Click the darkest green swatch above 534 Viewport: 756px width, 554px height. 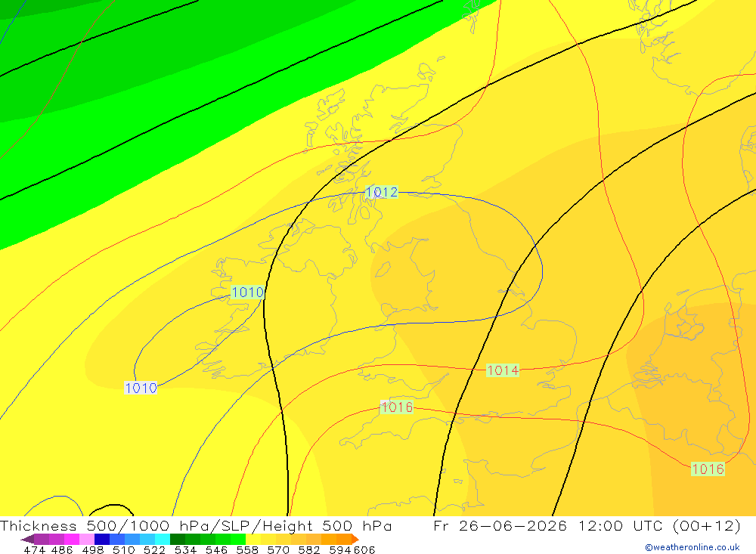178,539
